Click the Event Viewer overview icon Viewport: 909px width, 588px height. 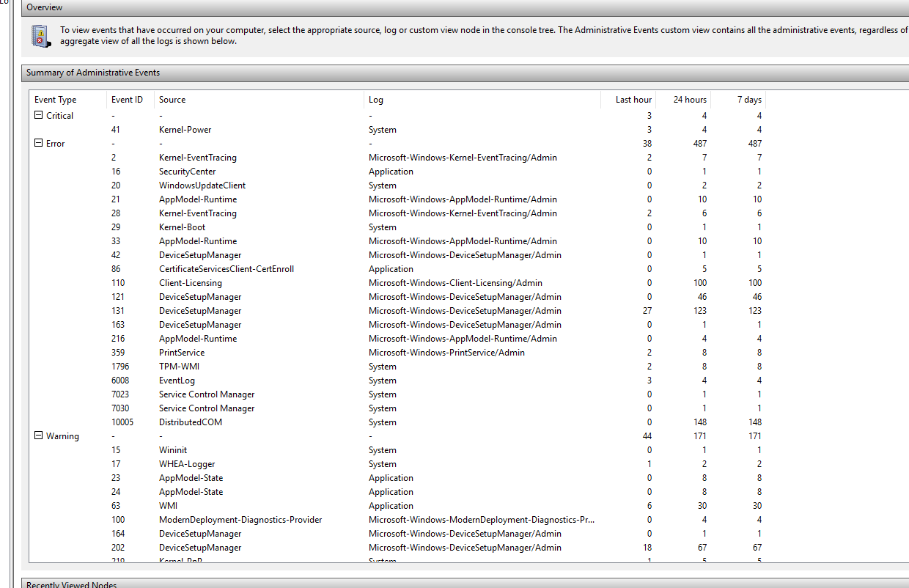41,36
